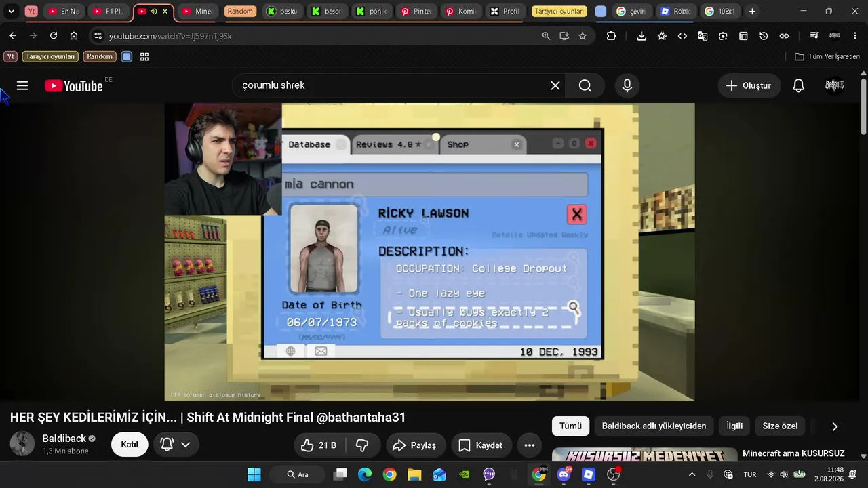Open the Baldiback channel name link
The width and height of the screenshot is (868, 488).
[64, 439]
